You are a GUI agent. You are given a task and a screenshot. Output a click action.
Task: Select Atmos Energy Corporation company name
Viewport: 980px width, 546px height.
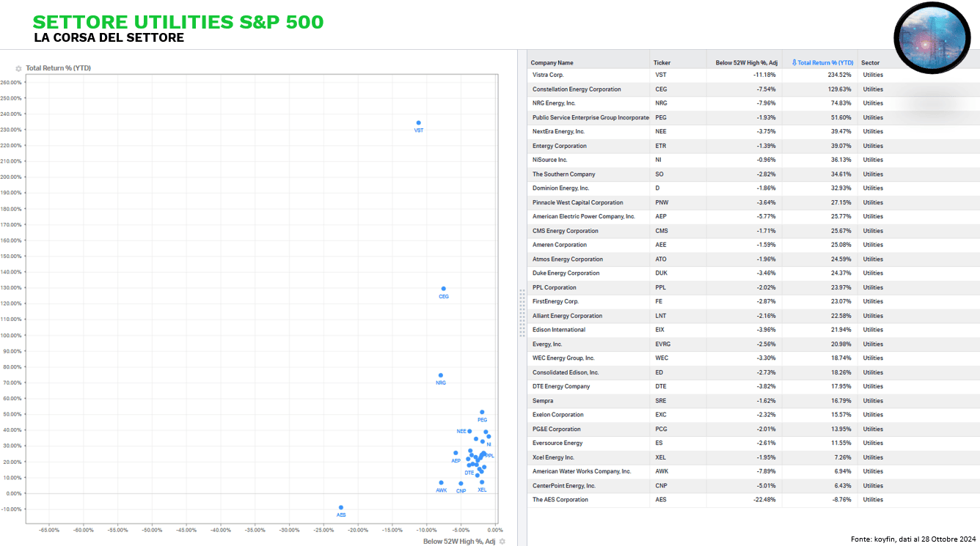(568, 259)
